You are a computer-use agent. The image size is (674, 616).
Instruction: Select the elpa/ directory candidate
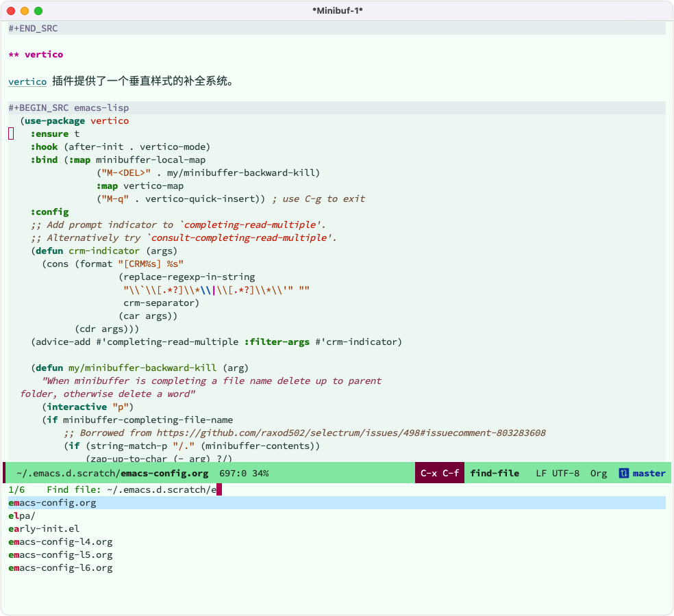22,516
